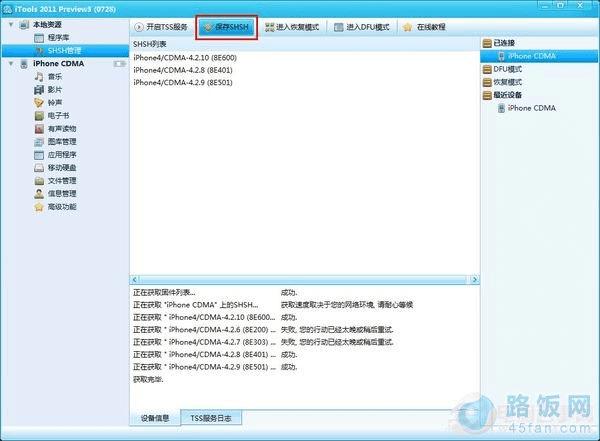Click the phone icon beside the left tree's iPhone CDMA
Viewport: 600px width, 441px height.
[x=24, y=64]
